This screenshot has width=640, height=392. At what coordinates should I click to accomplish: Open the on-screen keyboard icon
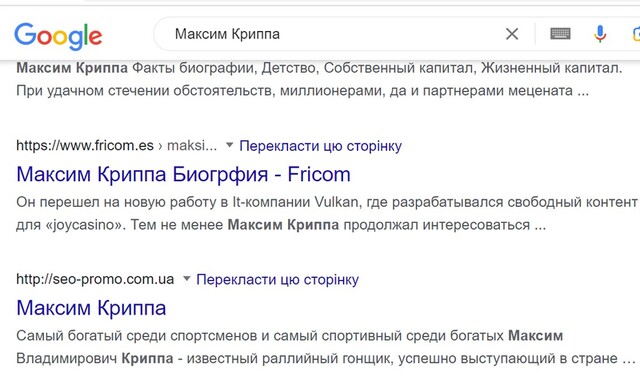pyautogui.click(x=560, y=33)
